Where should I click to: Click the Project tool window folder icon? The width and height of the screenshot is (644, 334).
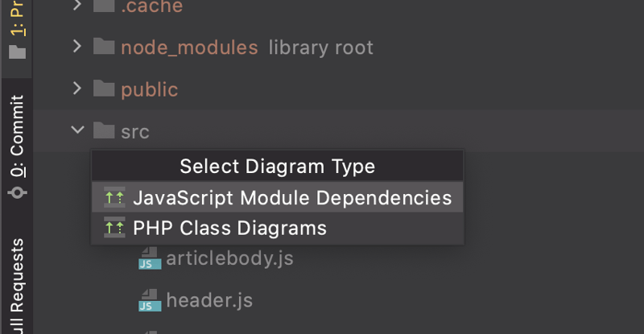(16, 53)
